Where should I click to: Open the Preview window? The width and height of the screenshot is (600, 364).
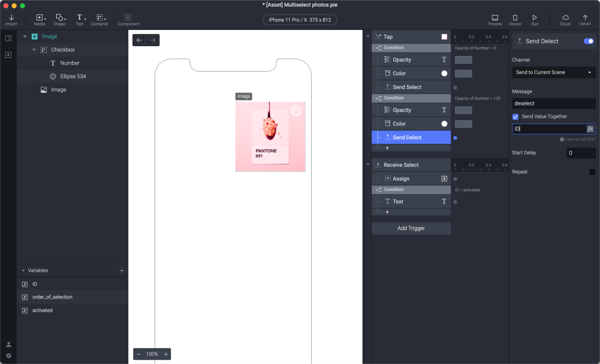coord(495,20)
